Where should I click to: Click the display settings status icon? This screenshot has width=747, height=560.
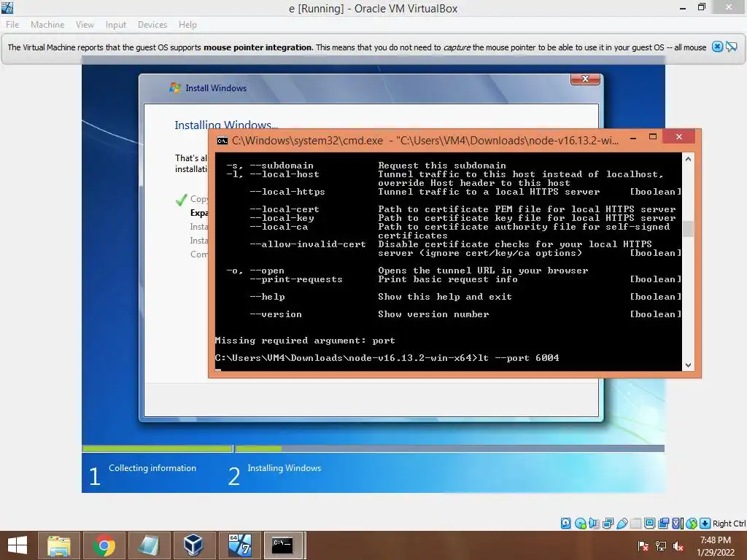649,524
